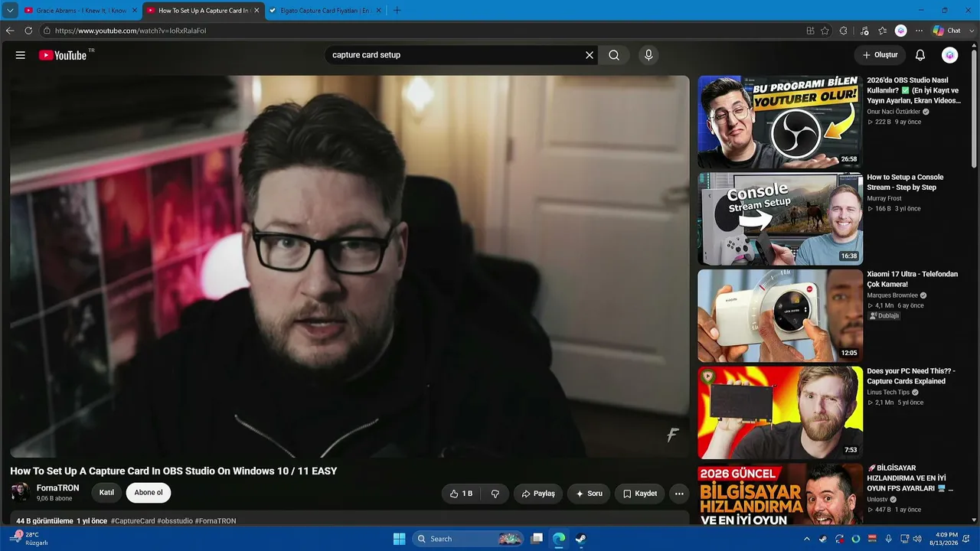
Task: Open Windows Start menu
Action: (399, 539)
